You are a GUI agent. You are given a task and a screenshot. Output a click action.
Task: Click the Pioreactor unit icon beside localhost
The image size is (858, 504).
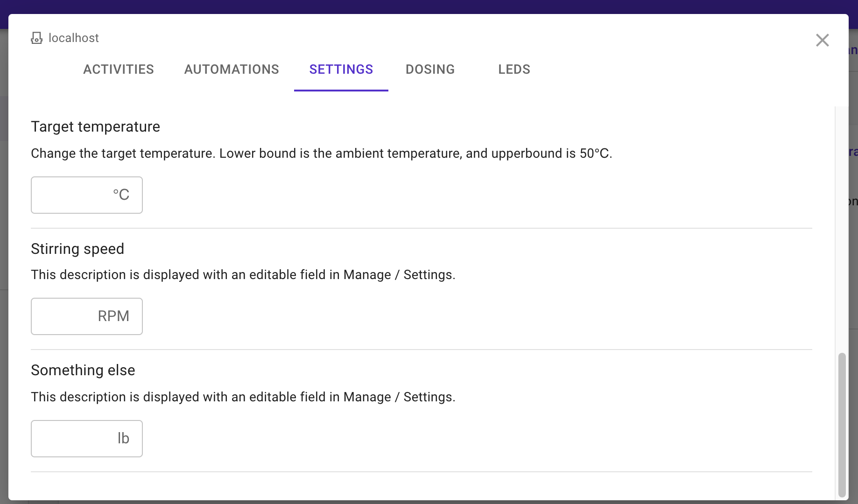[36, 38]
